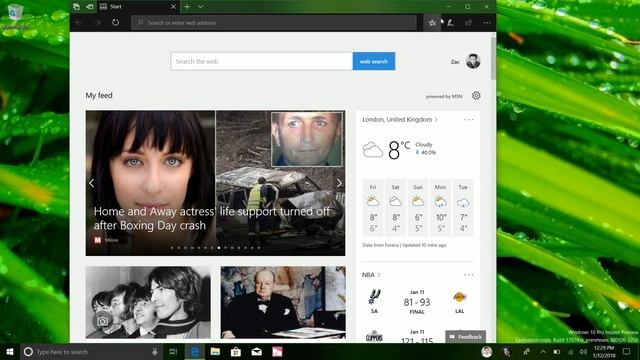Open Recycle Bin on desktop
Image resolution: width=640 pixels, height=360 pixels.
point(16,16)
